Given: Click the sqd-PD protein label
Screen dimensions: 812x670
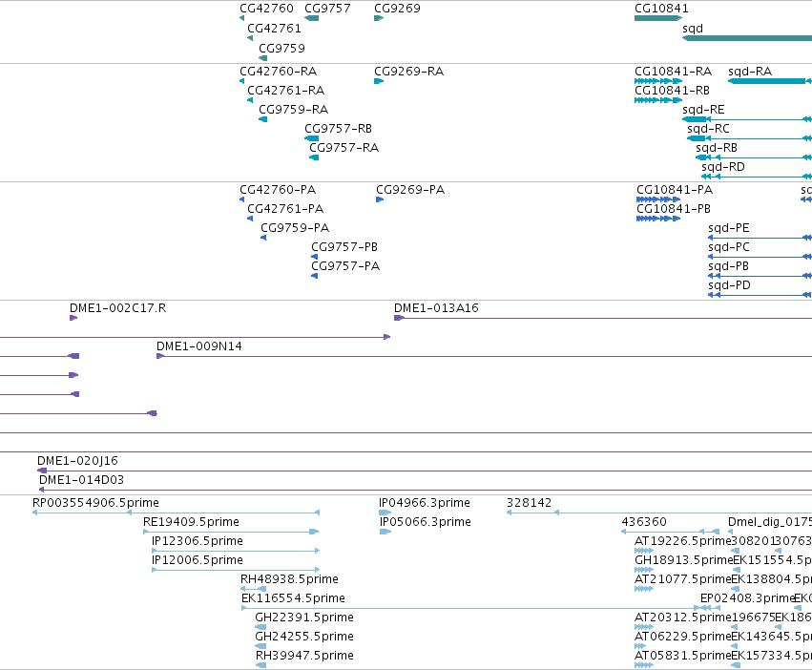Looking at the screenshot, I should point(729,285).
